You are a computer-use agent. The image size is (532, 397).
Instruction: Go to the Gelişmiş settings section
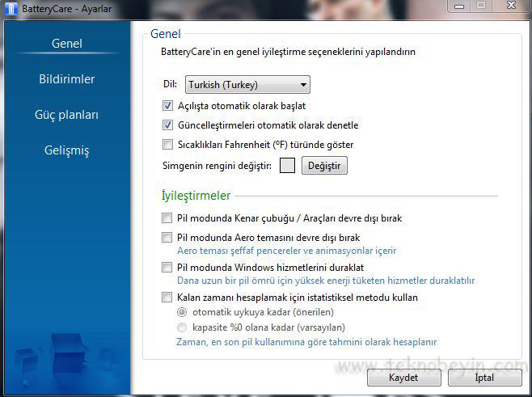point(67,150)
